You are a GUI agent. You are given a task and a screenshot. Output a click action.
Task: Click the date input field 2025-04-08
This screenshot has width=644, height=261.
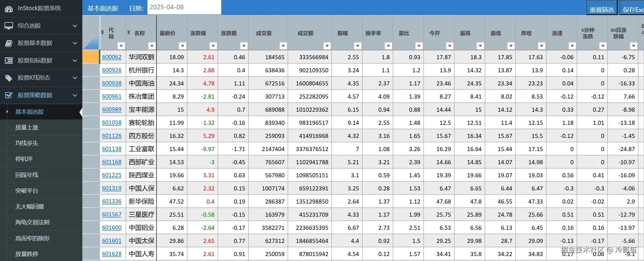pyautogui.click(x=184, y=7)
